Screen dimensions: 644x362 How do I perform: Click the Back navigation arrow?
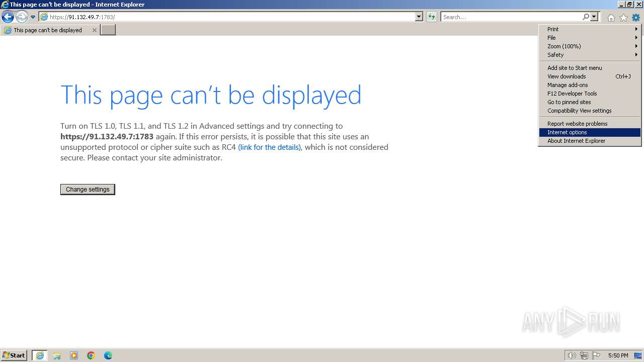click(8, 17)
